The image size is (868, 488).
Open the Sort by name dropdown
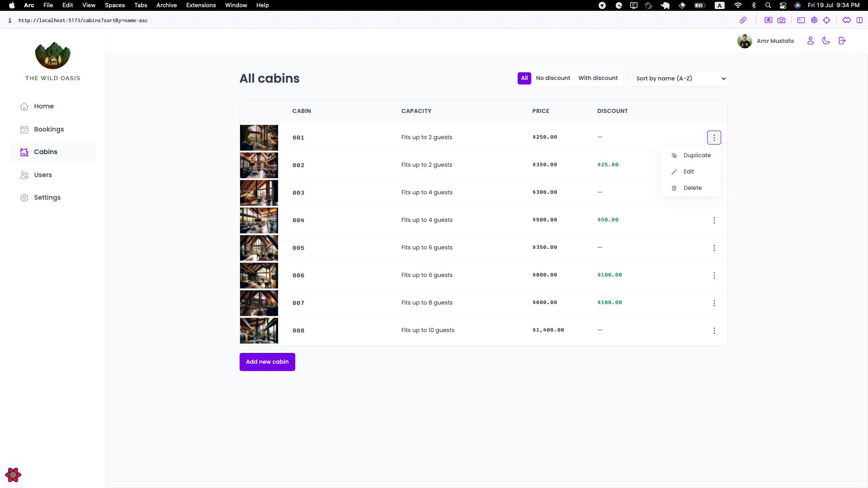[678, 79]
